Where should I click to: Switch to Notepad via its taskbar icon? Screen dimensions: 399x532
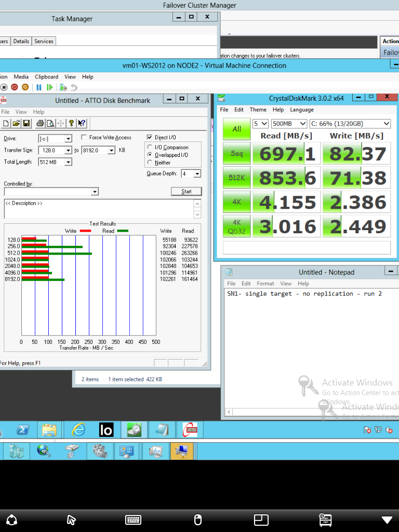(x=162, y=430)
